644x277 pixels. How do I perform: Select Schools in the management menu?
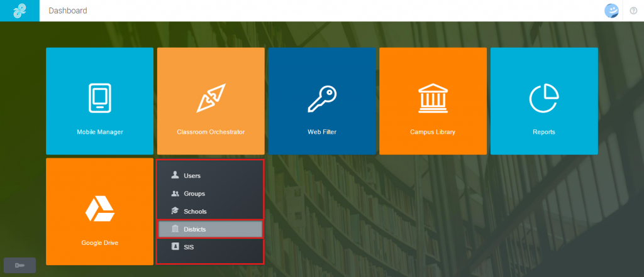[211, 211]
